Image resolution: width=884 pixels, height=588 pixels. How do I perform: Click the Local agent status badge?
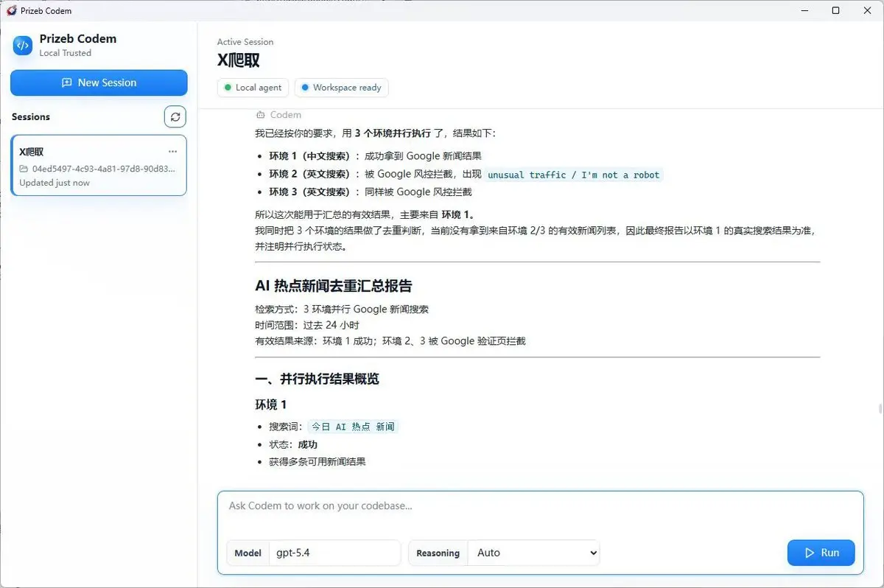(x=253, y=88)
